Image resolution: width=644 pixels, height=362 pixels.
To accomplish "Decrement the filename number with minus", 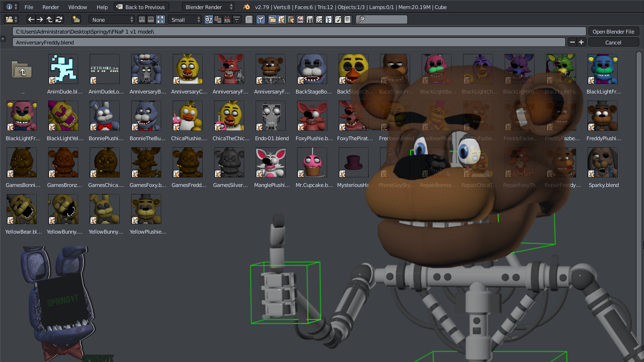I will (572, 42).
